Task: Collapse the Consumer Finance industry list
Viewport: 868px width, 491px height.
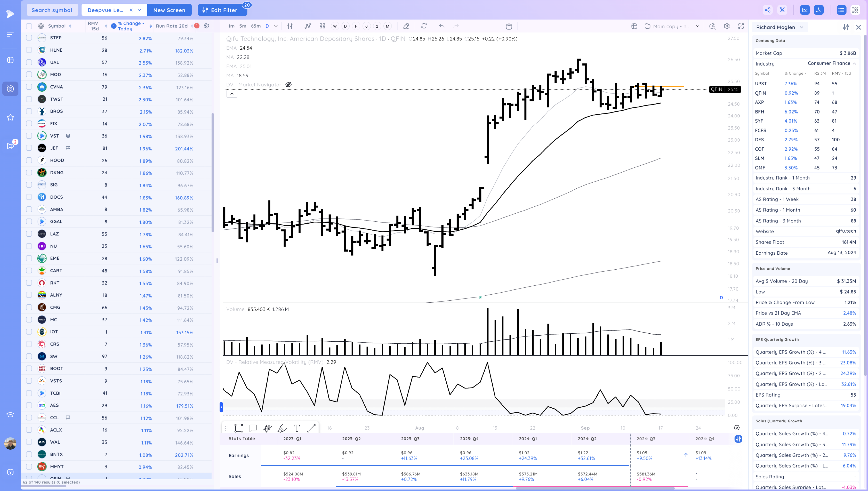Action: pos(855,63)
